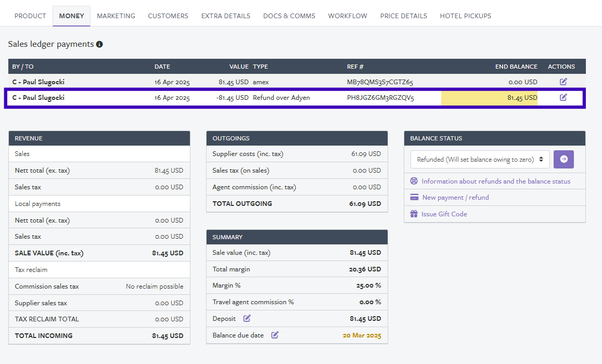Screen dimensions: 602x364
Task: Click the New payment card icon
Action: (414, 197)
